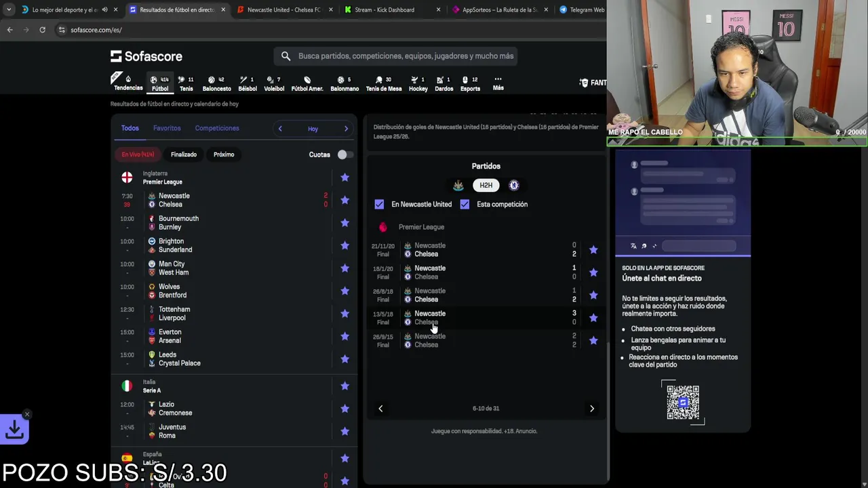Favorite the Newcastle vs Chelsea live match
This screenshot has width=868, height=488.
344,200
